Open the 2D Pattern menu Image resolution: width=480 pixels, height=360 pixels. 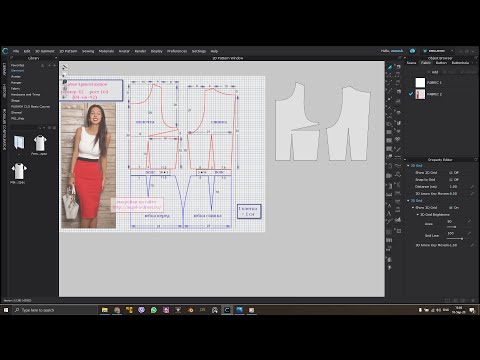click(68, 51)
